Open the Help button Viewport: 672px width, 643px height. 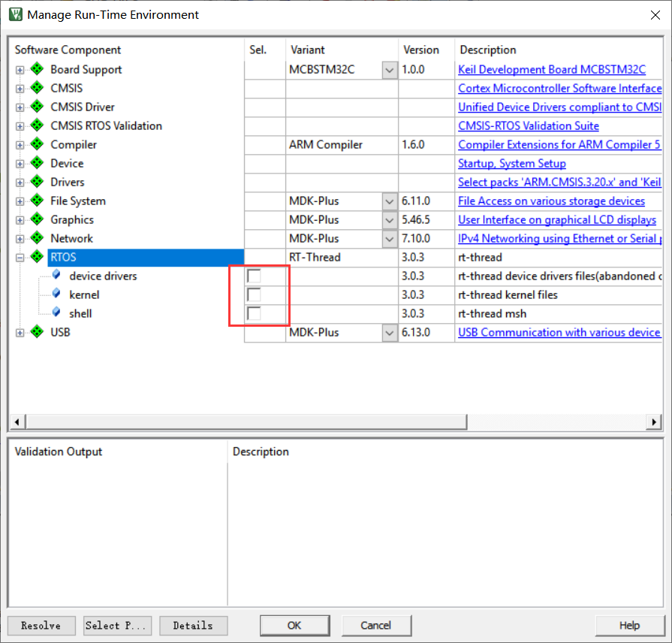click(x=629, y=626)
